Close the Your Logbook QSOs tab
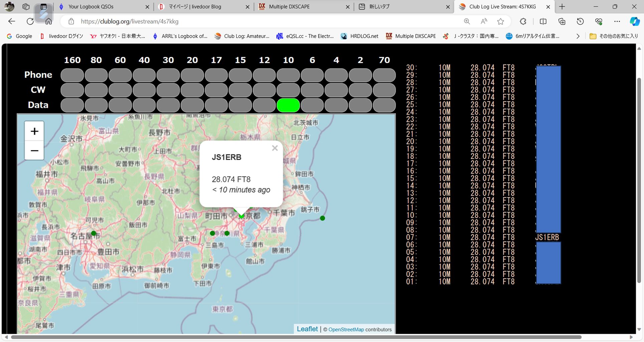 147,7
